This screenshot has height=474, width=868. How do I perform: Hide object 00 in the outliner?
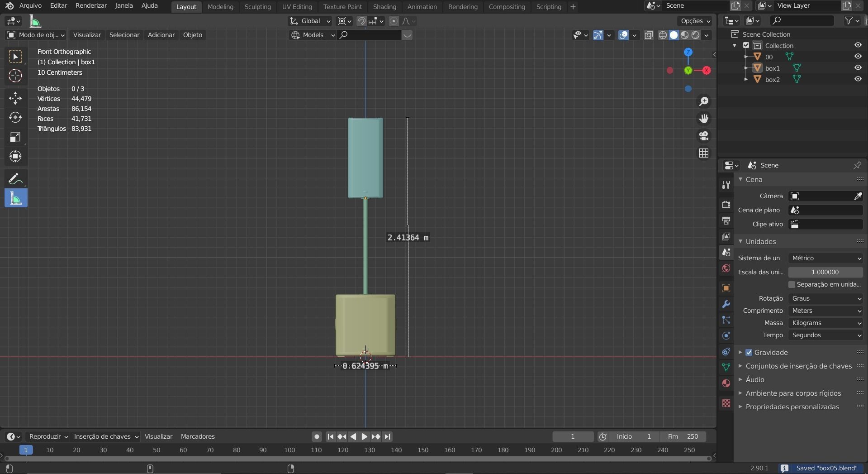pos(858,57)
